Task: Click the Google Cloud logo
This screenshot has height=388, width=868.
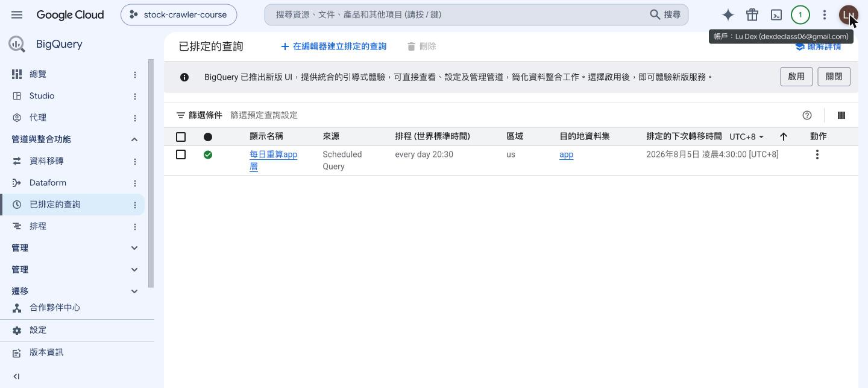Action: pos(70,14)
